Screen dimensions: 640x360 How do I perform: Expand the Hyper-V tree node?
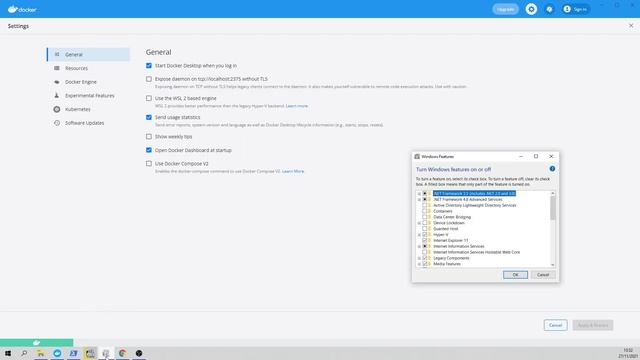[419, 235]
